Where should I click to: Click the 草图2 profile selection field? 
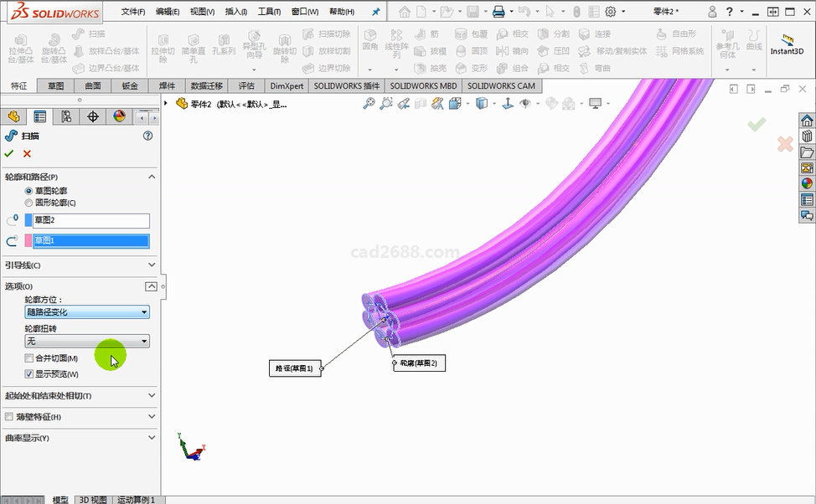tap(90, 221)
